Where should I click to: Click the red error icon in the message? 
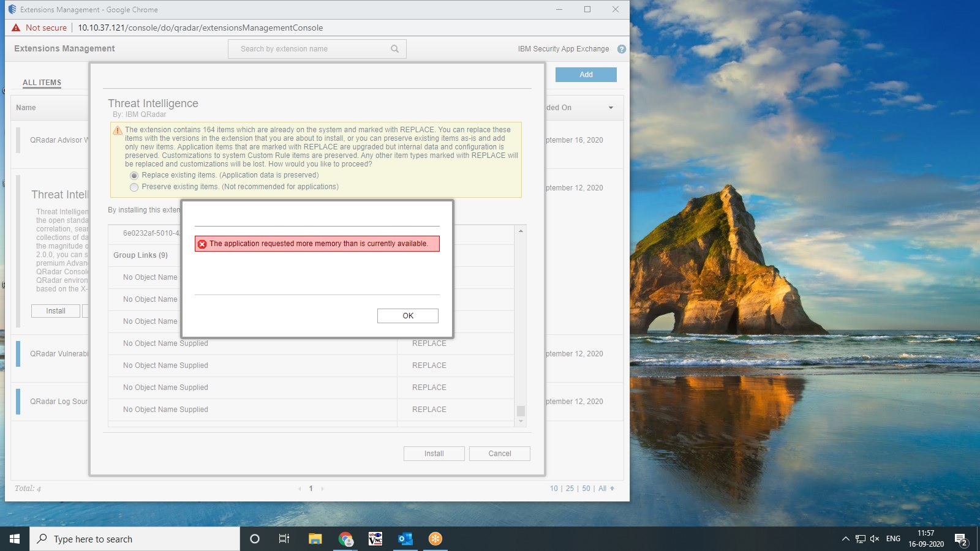202,244
